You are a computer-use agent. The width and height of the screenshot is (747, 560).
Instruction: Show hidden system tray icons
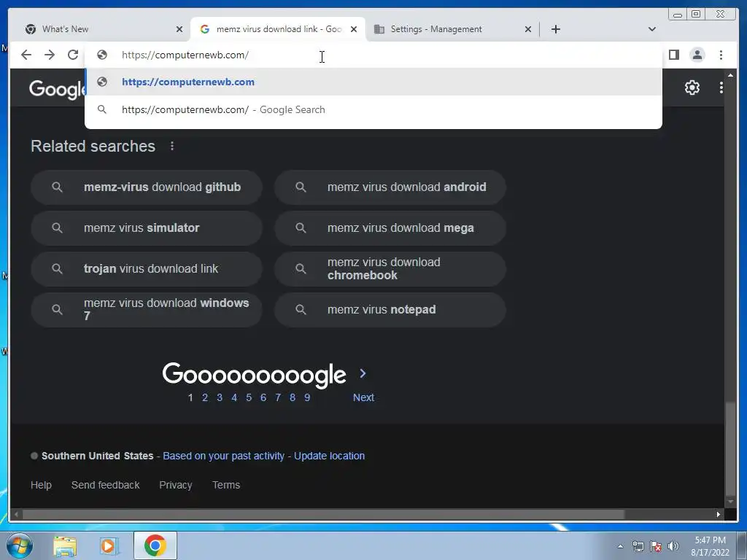pyautogui.click(x=620, y=546)
